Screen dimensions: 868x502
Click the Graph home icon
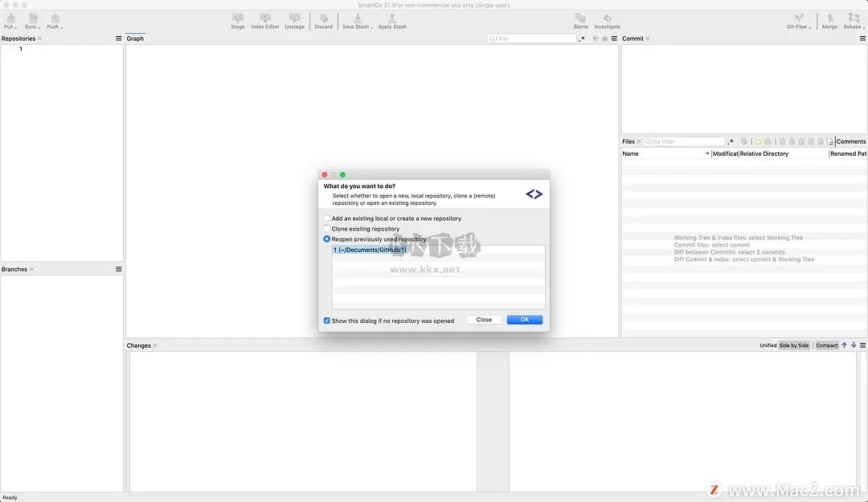[604, 39]
